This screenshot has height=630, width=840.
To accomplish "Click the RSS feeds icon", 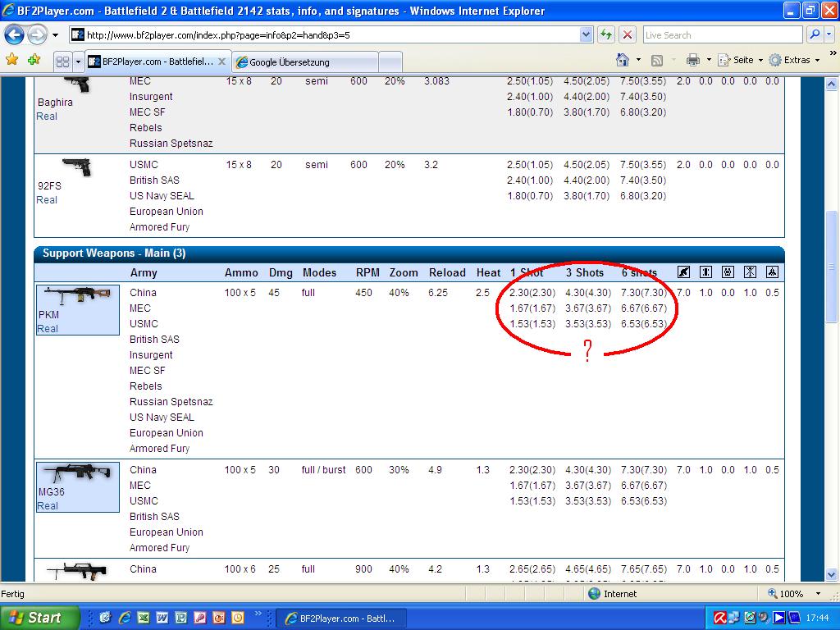I will (x=657, y=61).
